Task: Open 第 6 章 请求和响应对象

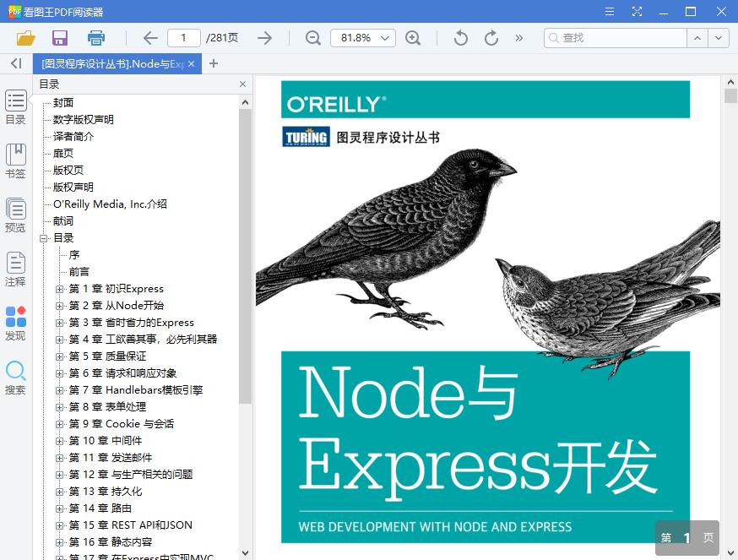Action: [122, 373]
